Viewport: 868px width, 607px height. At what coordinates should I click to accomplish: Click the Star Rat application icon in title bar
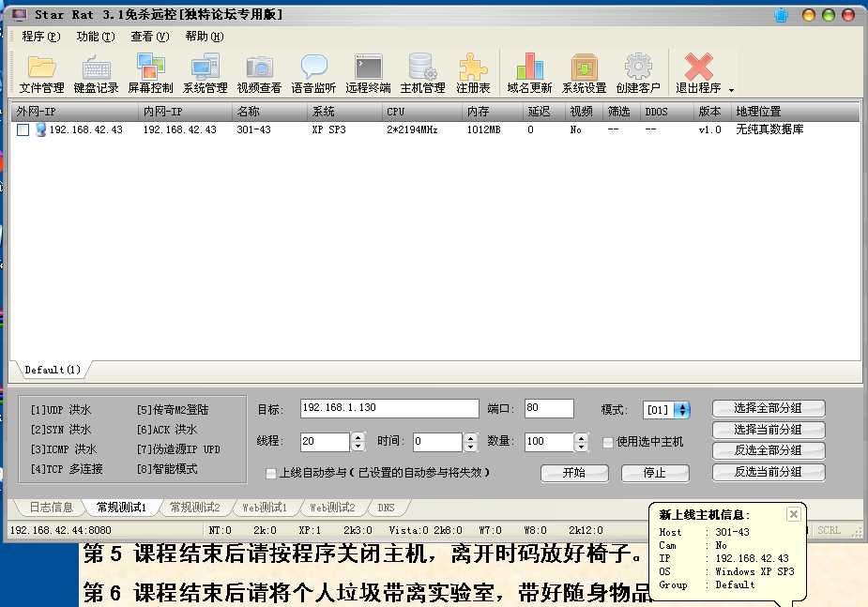pyautogui.click(x=20, y=14)
